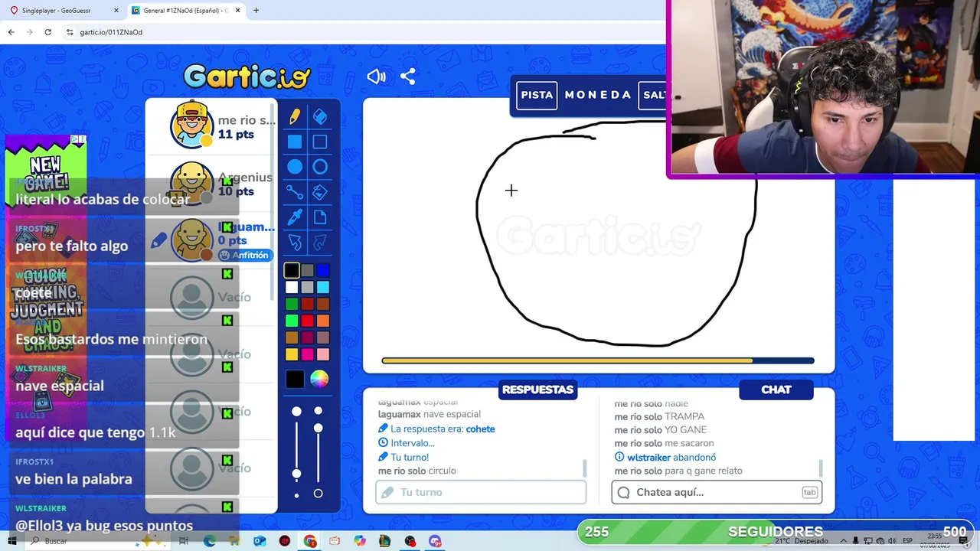Click the PISTA hint button

(537, 95)
